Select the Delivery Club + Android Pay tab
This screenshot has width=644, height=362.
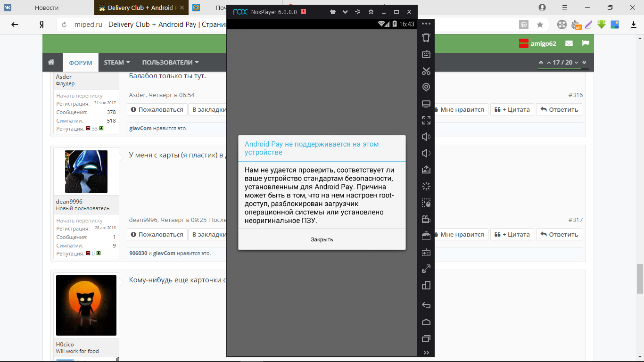141,8
